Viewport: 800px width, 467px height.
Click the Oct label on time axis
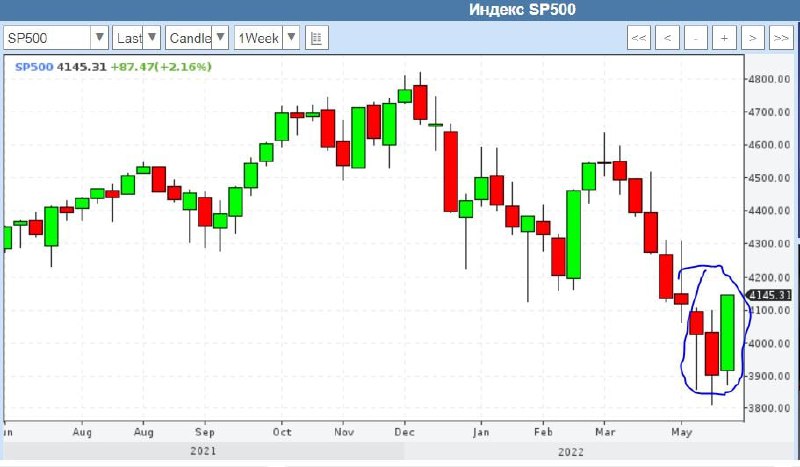(282, 432)
